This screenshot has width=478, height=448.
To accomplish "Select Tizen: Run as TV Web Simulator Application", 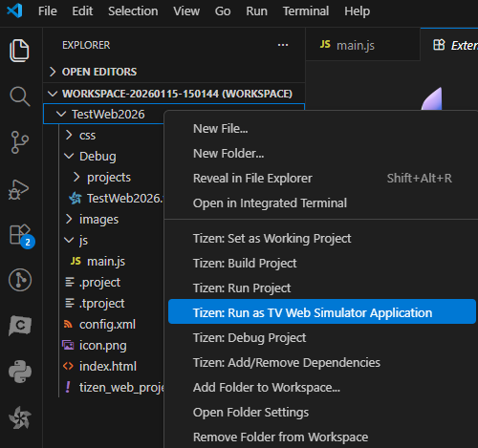I will click(x=322, y=311).
